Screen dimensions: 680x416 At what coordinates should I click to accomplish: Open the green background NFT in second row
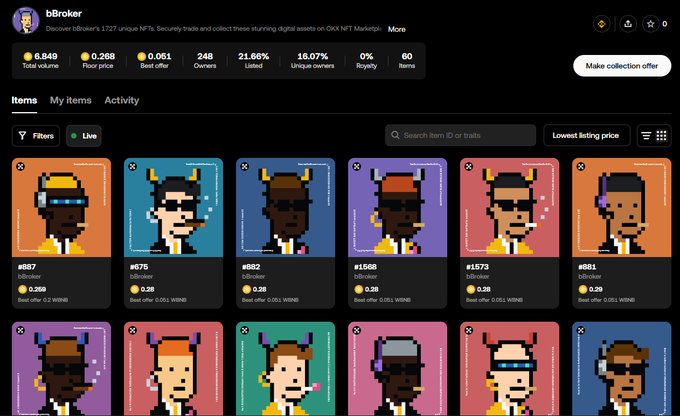point(285,369)
